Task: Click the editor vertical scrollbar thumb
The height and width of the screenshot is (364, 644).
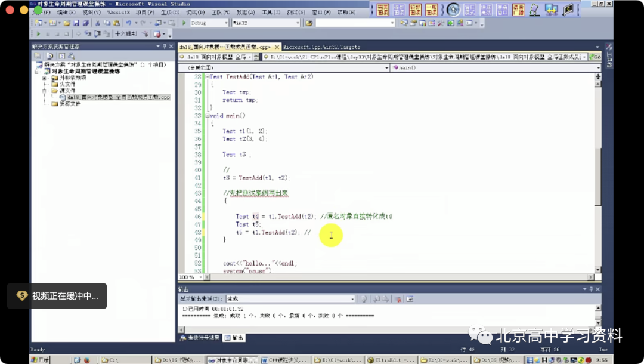Action: click(x=598, y=177)
